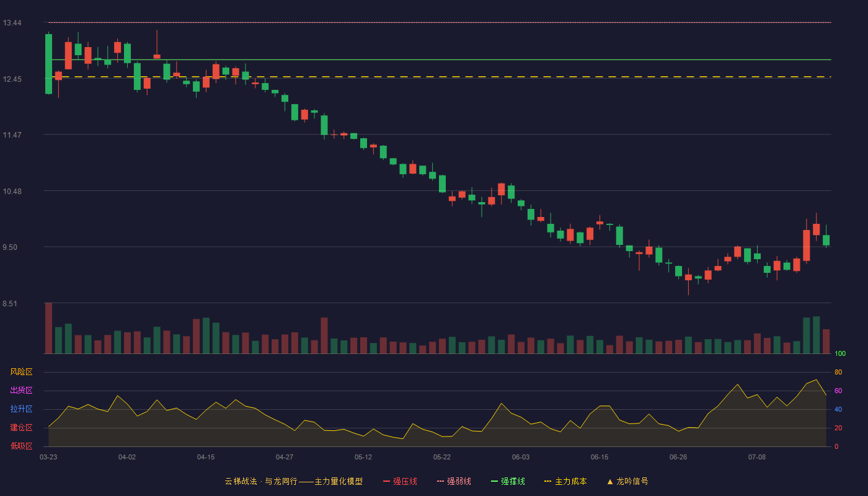Click the 13.44 price axis label
The height and width of the screenshot is (496, 868).
pos(12,23)
